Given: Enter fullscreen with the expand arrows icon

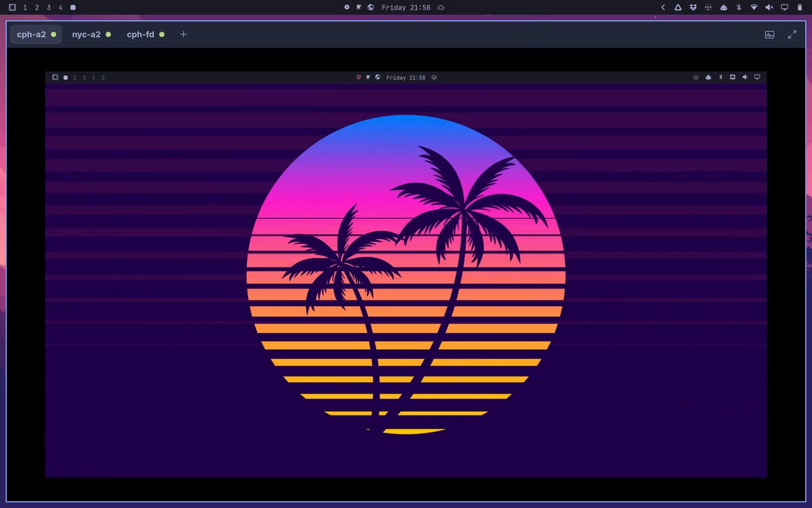Looking at the screenshot, I should (792, 35).
